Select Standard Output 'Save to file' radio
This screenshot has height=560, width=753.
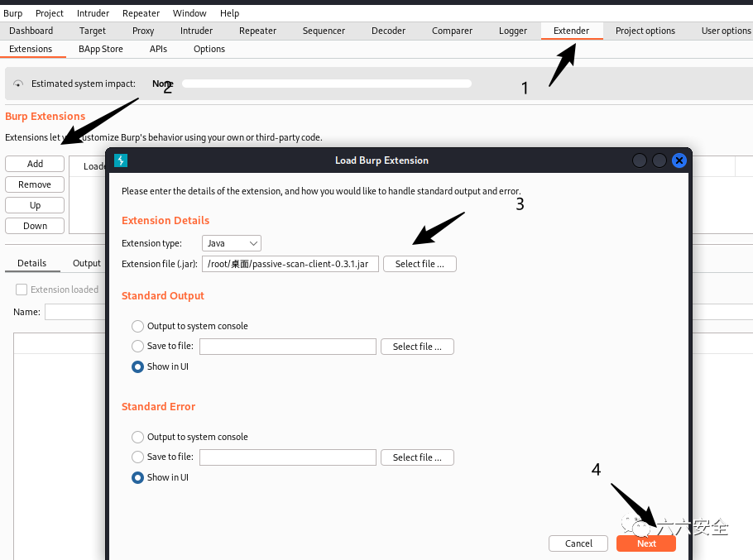(x=138, y=346)
